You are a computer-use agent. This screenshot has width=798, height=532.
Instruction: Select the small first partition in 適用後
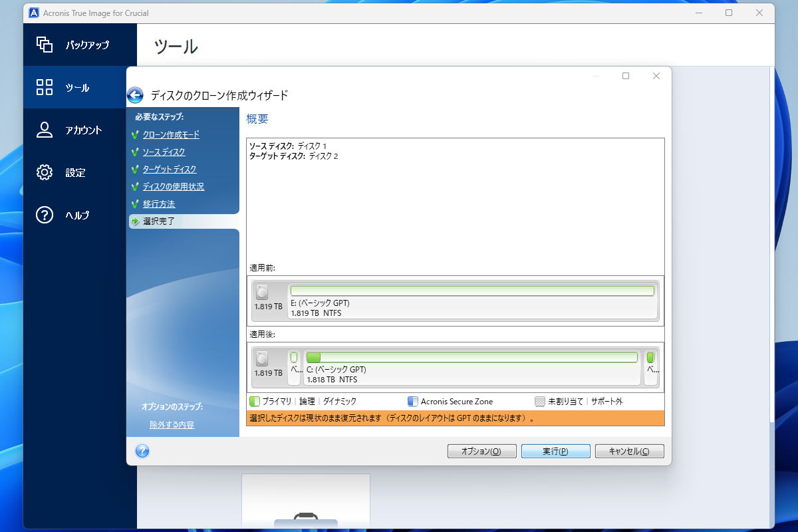[x=295, y=367]
